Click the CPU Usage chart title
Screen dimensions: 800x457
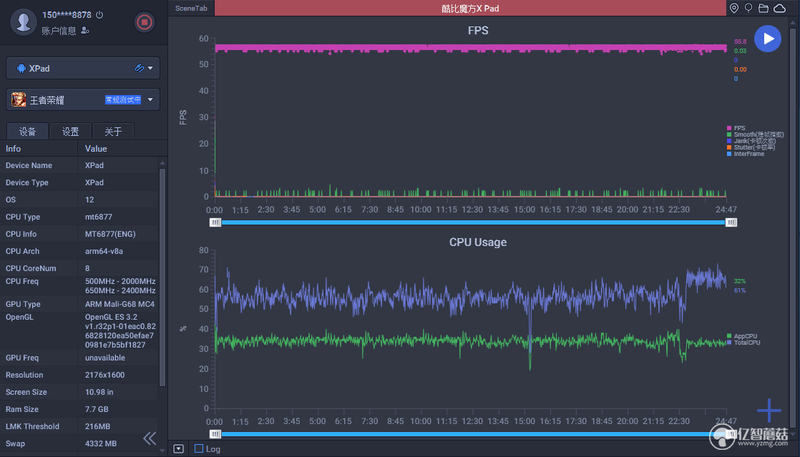pyautogui.click(x=478, y=242)
